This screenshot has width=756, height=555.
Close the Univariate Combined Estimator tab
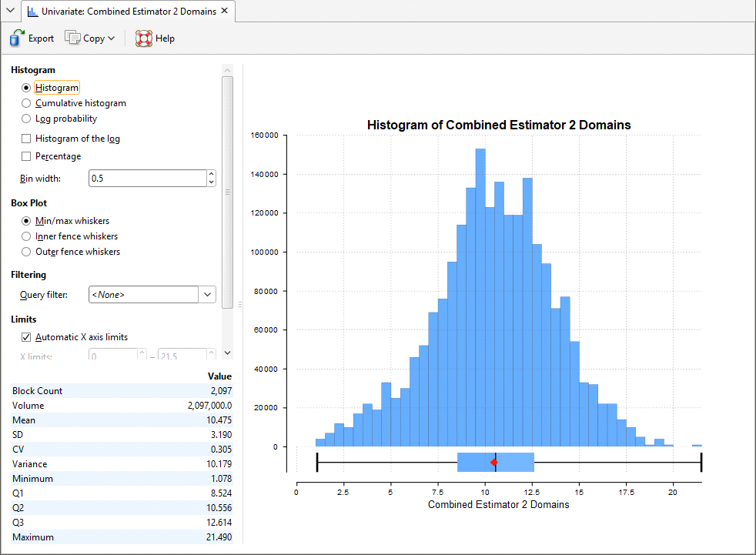[224, 11]
